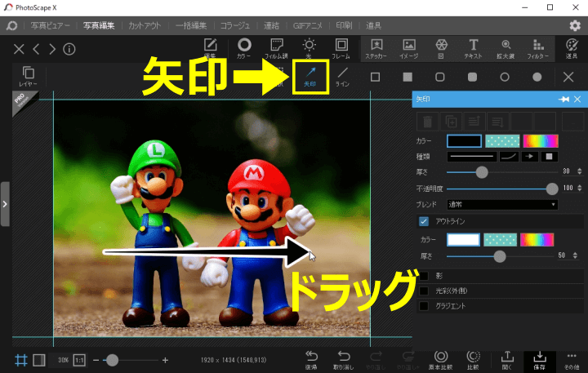Close the current photo with the X icon

19,49
